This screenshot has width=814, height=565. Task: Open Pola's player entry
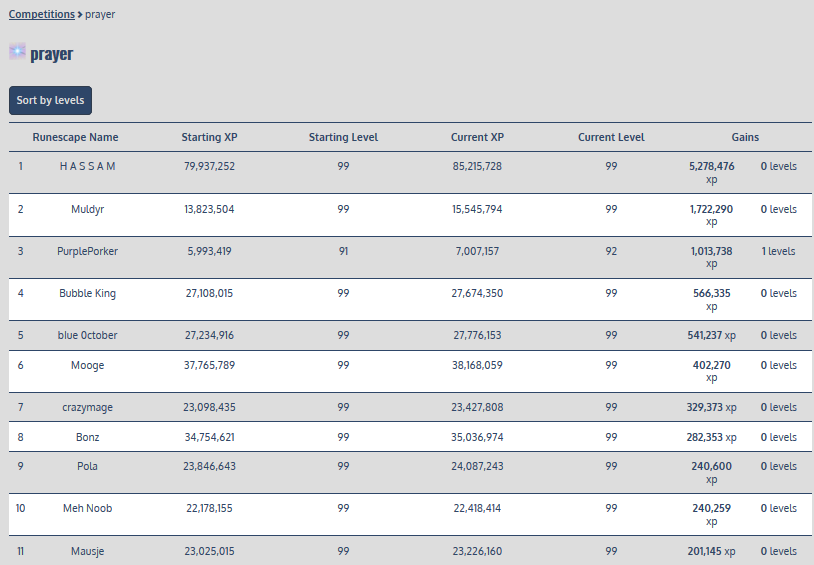tap(88, 466)
